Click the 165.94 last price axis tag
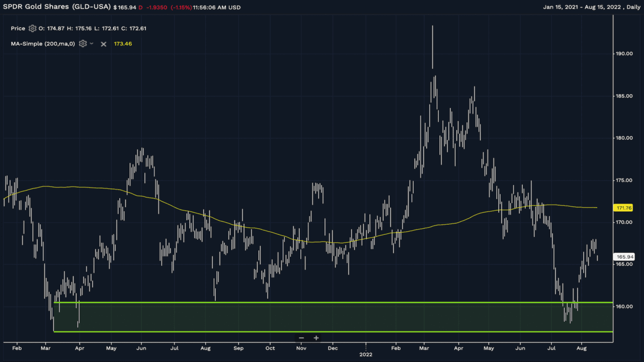Viewport: 644px width, 362px height. coord(624,257)
